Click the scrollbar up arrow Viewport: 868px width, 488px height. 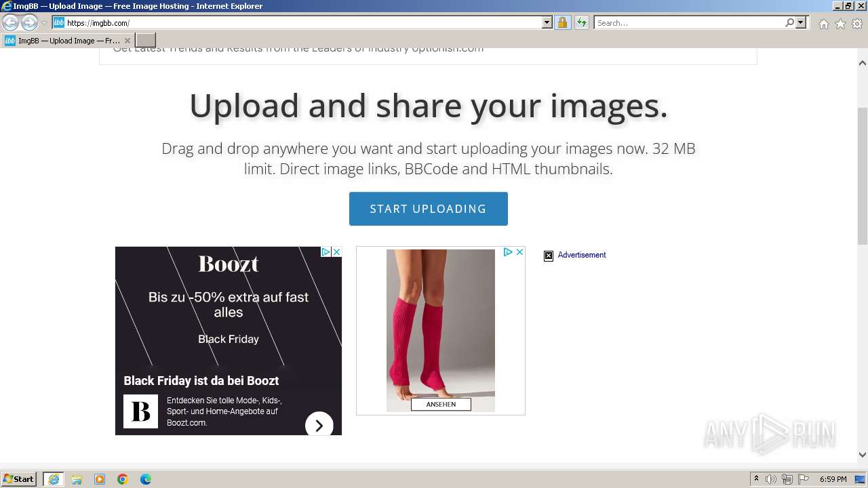(863, 63)
